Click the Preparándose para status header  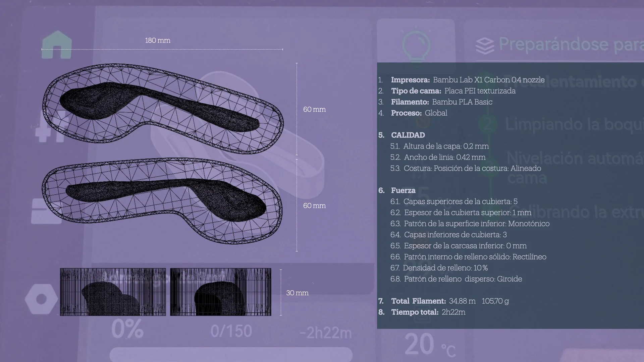[x=570, y=45]
